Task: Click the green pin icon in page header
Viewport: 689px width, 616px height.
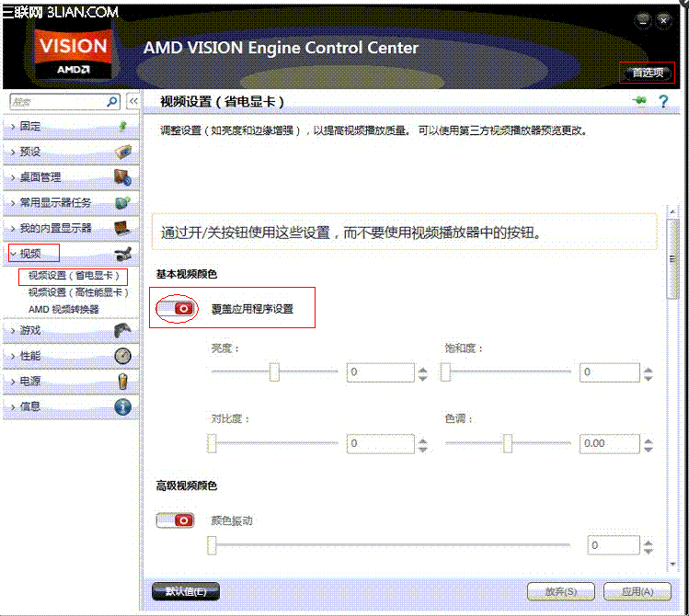Action: [x=640, y=100]
